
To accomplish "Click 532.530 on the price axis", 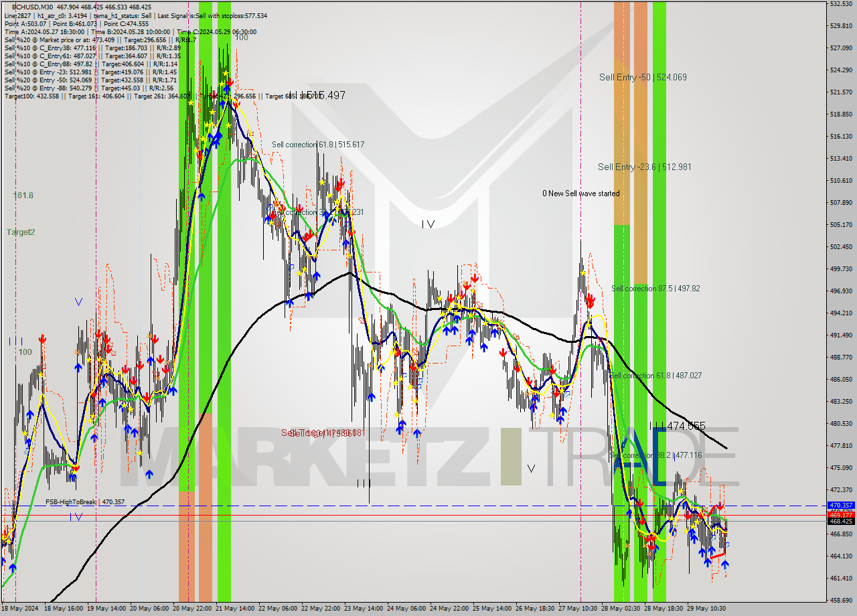I will pyautogui.click(x=841, y=4).
